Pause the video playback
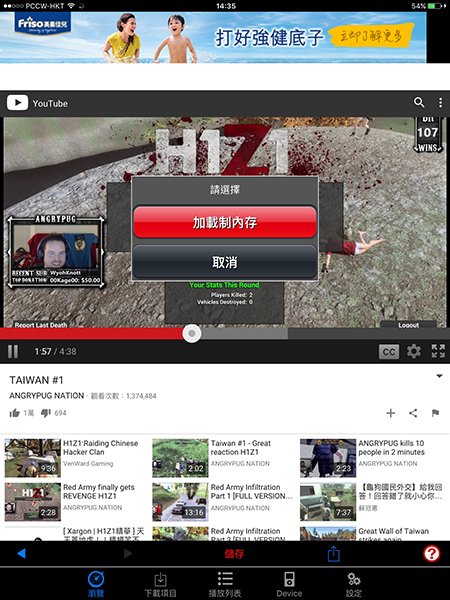 [13, 351]
